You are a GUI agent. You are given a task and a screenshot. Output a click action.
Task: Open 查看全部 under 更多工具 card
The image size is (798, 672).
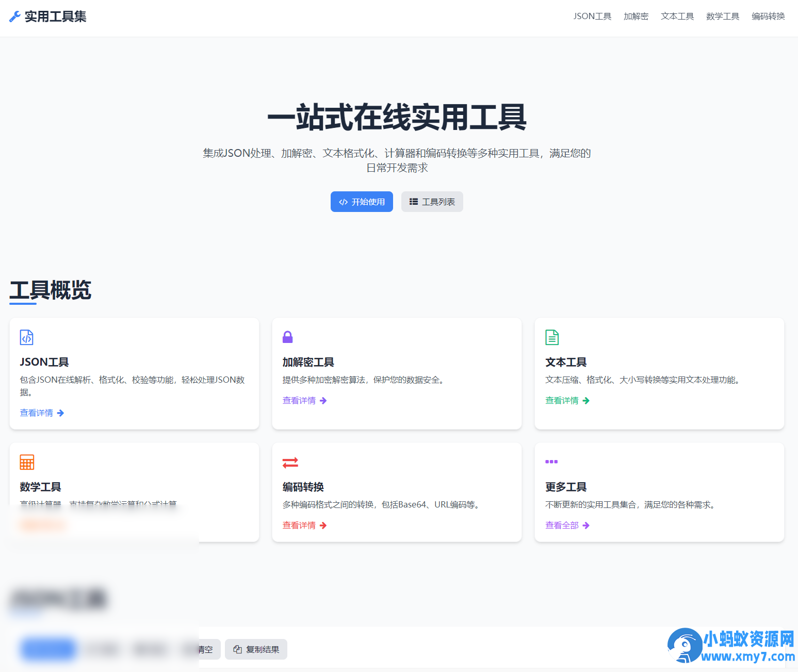click(x=561, y=525)
